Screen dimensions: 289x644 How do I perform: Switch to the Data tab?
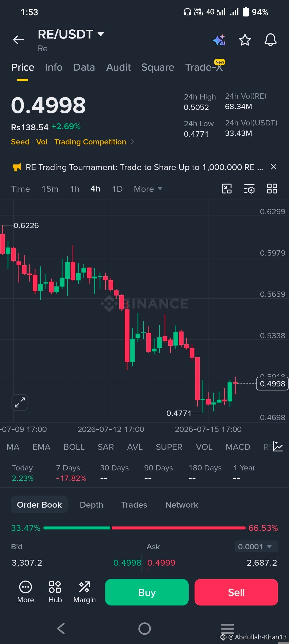coord(84,67)
